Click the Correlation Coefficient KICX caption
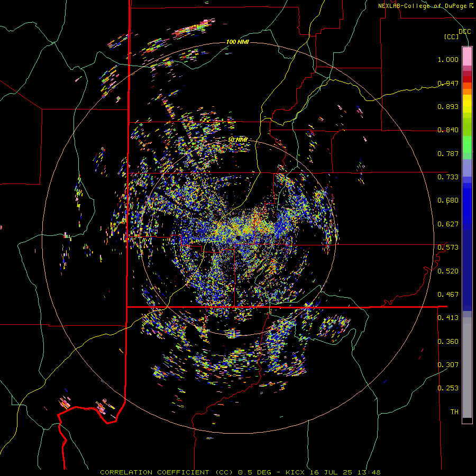The image size is (476, 476). [240, 472]
